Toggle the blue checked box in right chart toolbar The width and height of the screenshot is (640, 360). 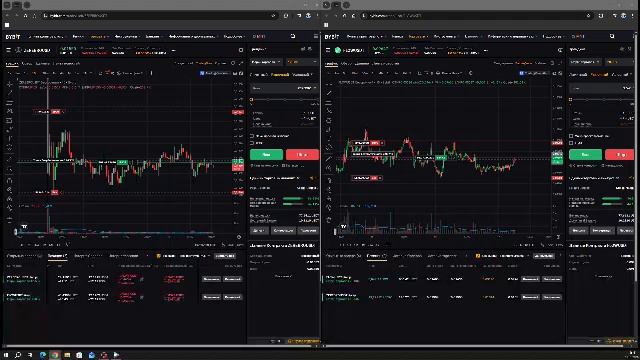(521, 73)
